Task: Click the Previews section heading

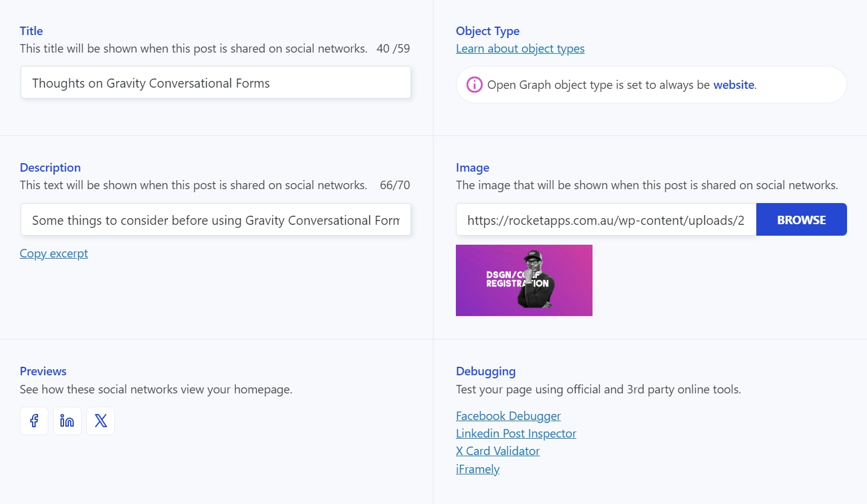Action: tap(43, 370)
